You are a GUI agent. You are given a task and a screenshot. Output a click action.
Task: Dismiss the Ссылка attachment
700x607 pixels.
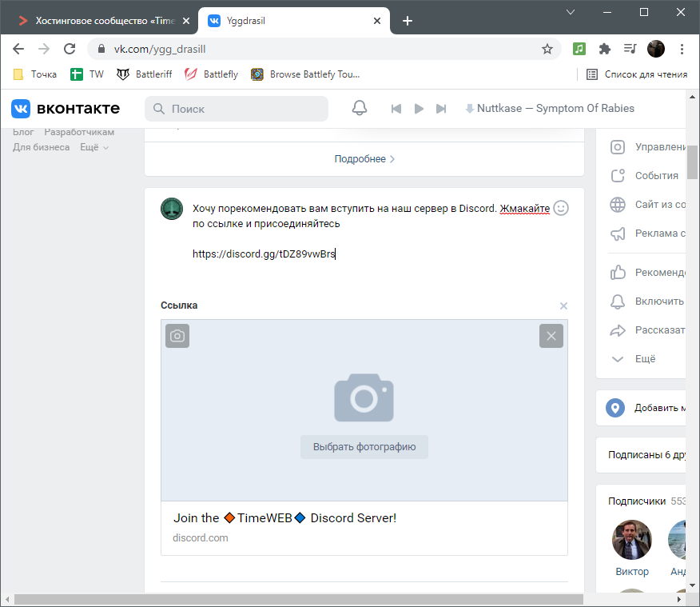(563, 306)
